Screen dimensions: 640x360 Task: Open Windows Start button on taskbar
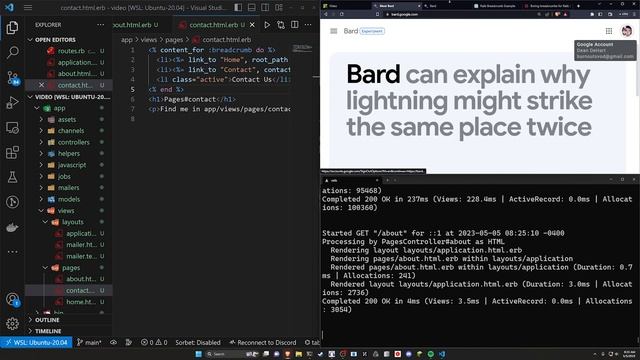[198, 354]
